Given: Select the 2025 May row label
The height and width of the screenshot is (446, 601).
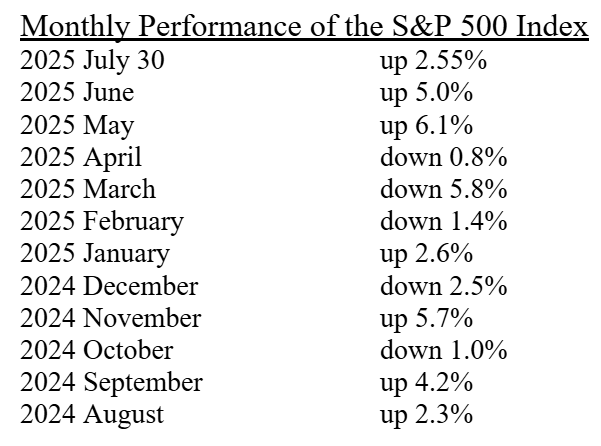Looking at the screenshot, I should coord(77,125).
